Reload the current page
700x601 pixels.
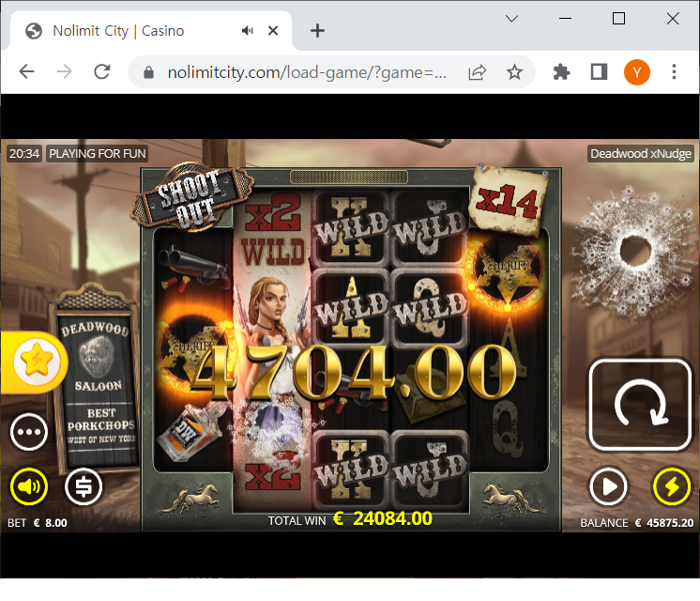pos(102,71)
